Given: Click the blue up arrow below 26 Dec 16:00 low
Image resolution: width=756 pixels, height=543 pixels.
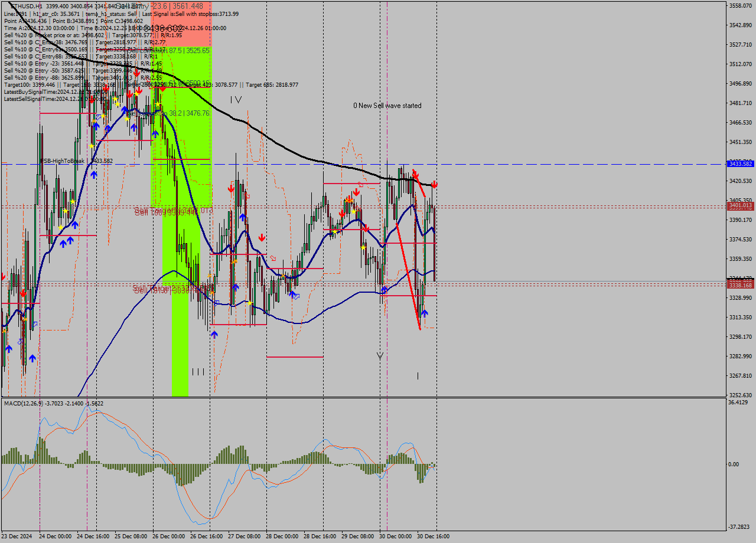Looking at the screenshot, I should tap(214, 335).
